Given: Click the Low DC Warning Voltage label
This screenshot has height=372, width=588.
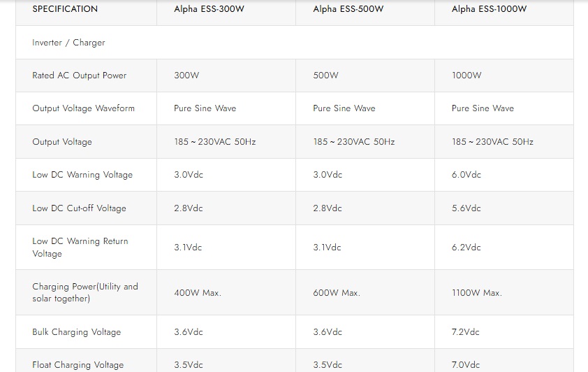Looking at the screenshot, I should click(82, 175).
